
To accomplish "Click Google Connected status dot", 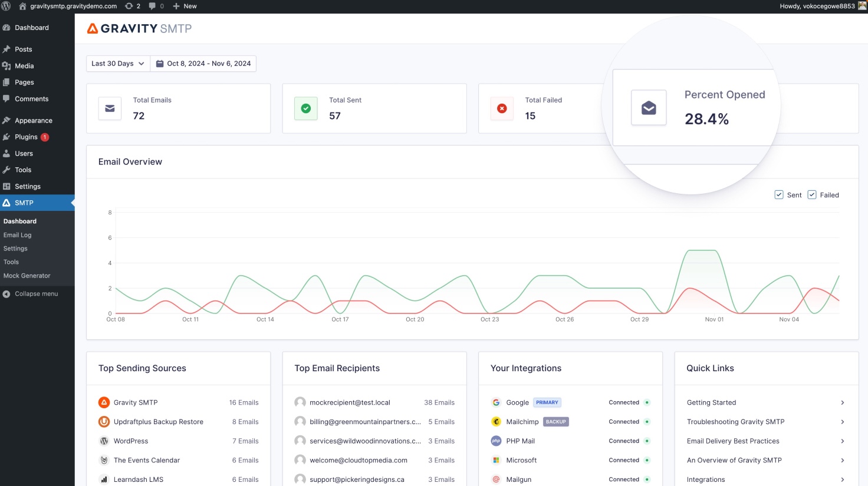I will [647, 402].
